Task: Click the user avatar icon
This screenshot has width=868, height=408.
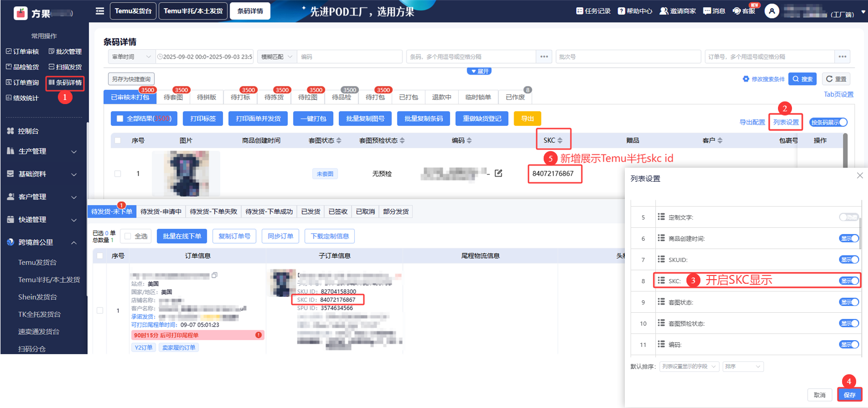Action: tap(772, 11)
